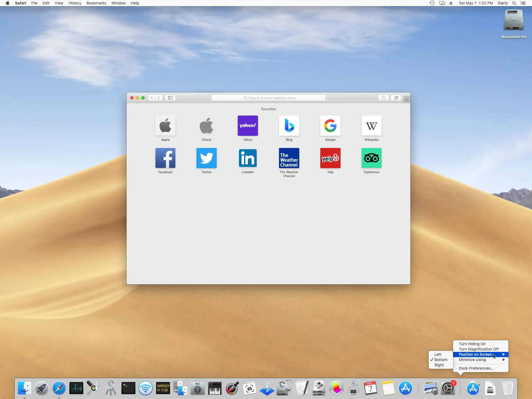
Task: Open the Yahoo favorite
Action: [248, 126]
